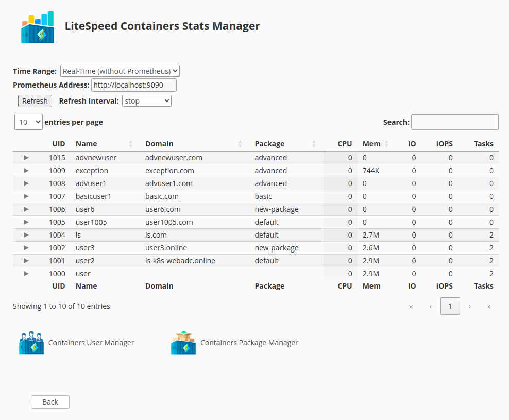Sort table by Package column arrows
The width and height of the screenshot is (509, 420).
click(x=314, y=144)
